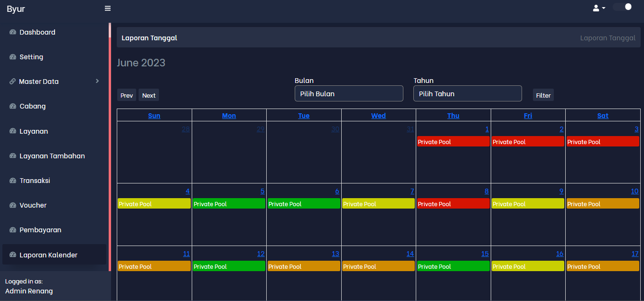Click the Next month button
This screenshot has height=301, width=644.
tap(149, 95)
